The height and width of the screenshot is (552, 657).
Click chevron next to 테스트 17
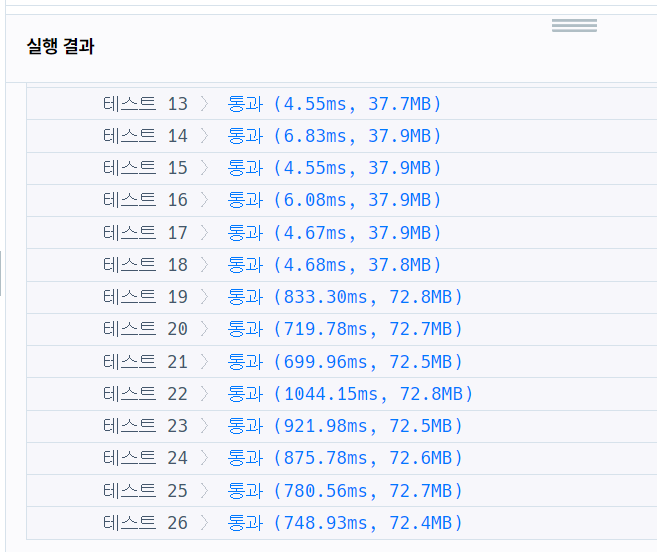(204, 233)
